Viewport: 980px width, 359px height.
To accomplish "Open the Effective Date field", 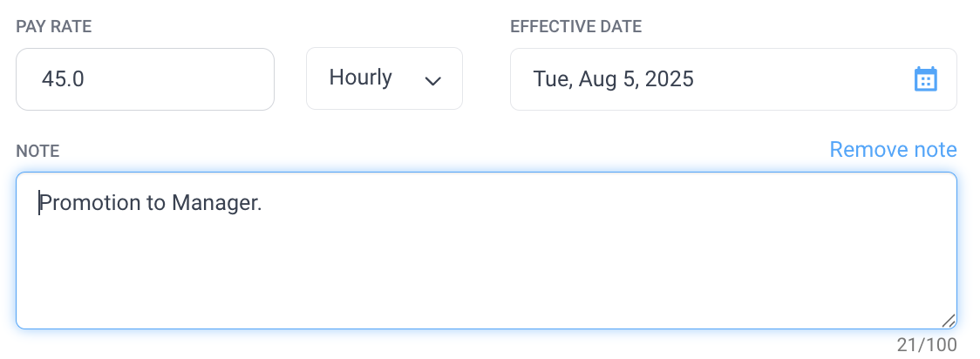I will [733, 79].
